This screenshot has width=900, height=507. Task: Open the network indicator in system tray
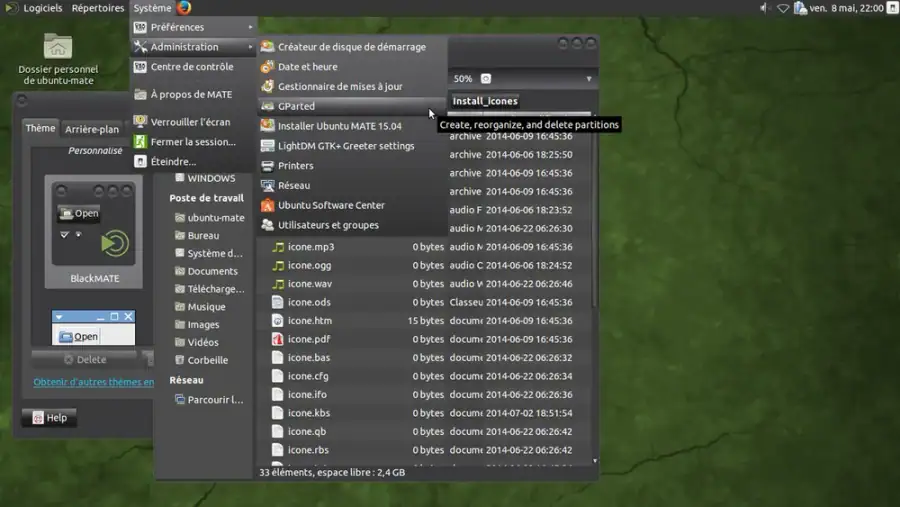coord(783,8)
